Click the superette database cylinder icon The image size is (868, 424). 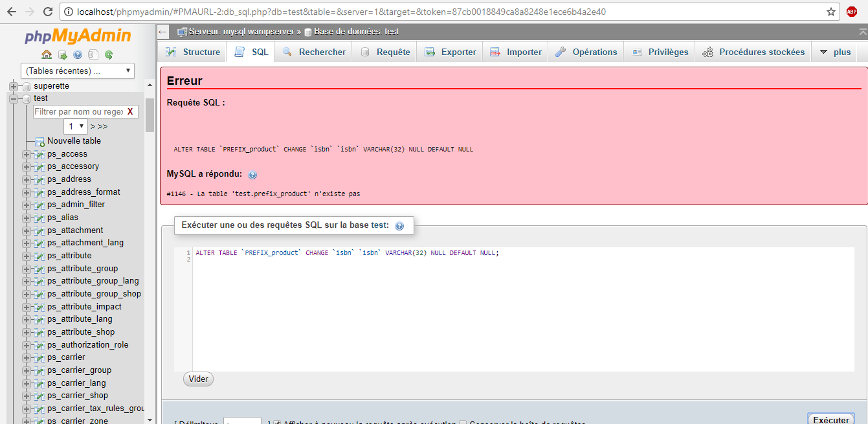tap(26, 86)
